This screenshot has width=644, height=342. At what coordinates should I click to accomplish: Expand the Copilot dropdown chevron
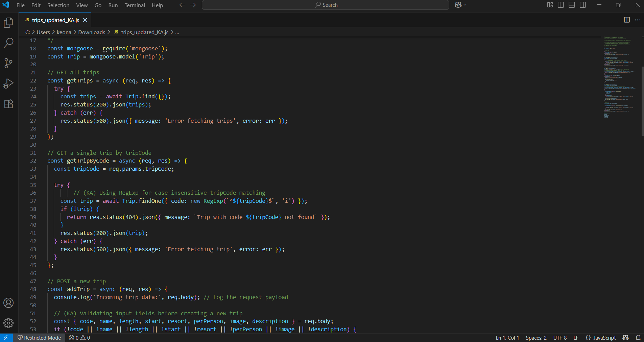pyautogui.click(x=465, y=5)
